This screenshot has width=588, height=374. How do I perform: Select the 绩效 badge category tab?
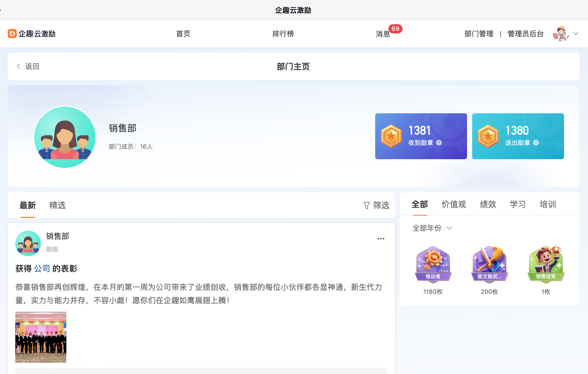(488, 204)
